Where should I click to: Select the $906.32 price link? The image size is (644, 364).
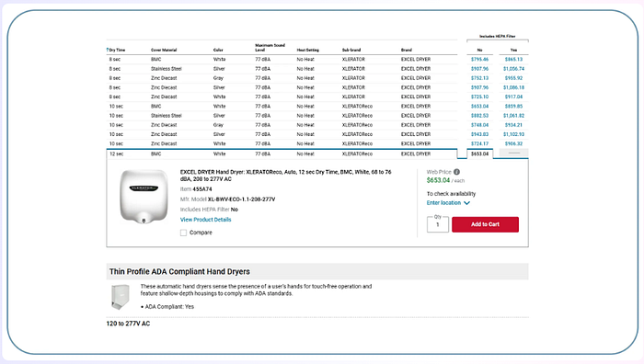(513, 144)
